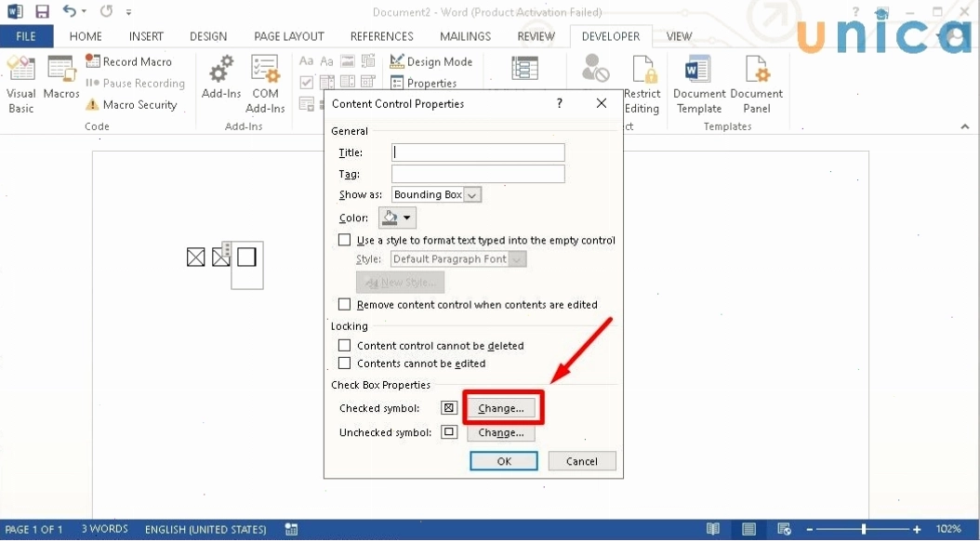980x542 pixels.
Task: Open the Visual Basic editor
Action: click(20, 85)
